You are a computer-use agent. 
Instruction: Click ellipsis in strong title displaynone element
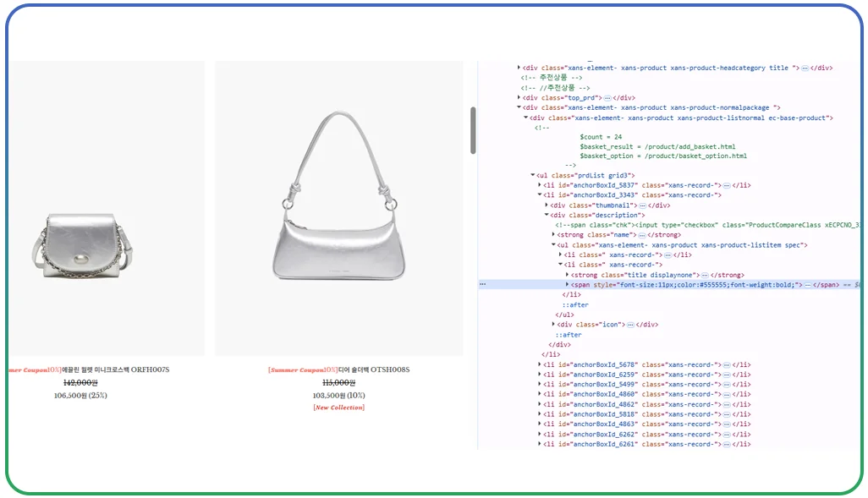pyautogui.click(x=704, y=275)
